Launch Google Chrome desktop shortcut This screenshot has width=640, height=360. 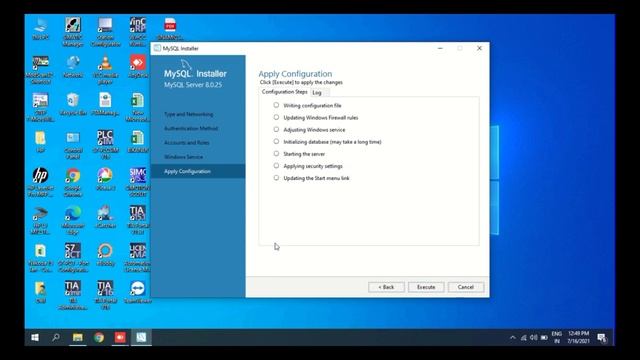click(73, 182)
